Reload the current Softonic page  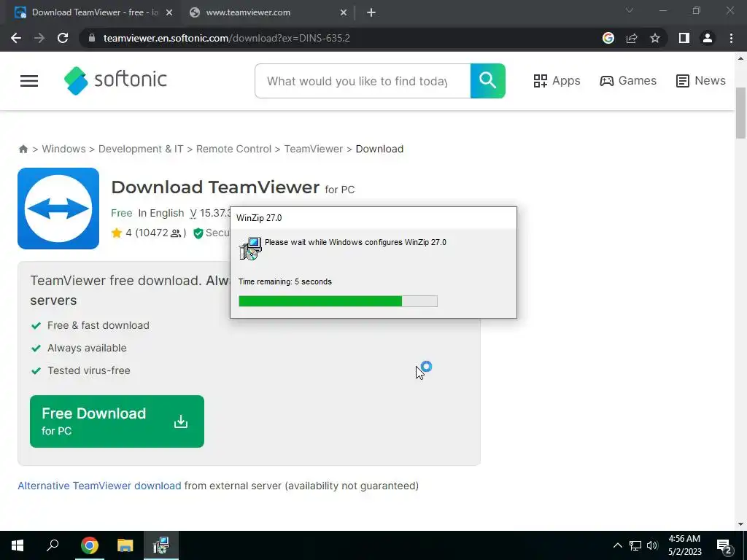63,38
